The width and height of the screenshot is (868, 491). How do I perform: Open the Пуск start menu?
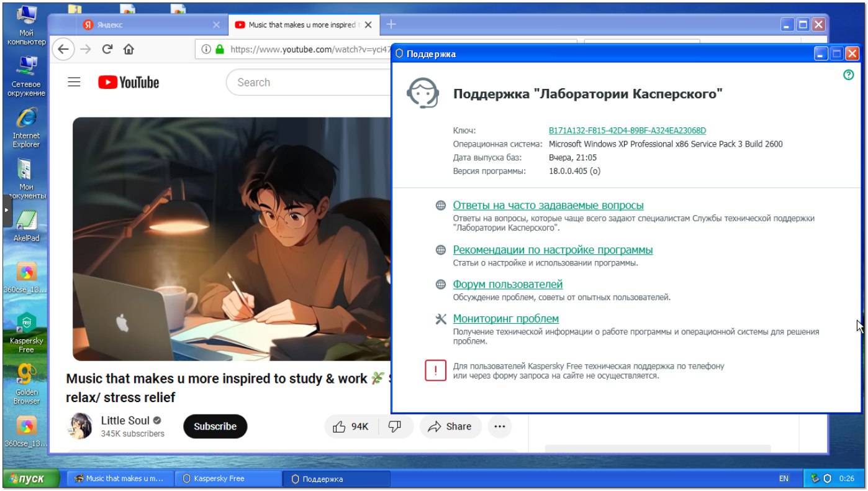(31, 479)
